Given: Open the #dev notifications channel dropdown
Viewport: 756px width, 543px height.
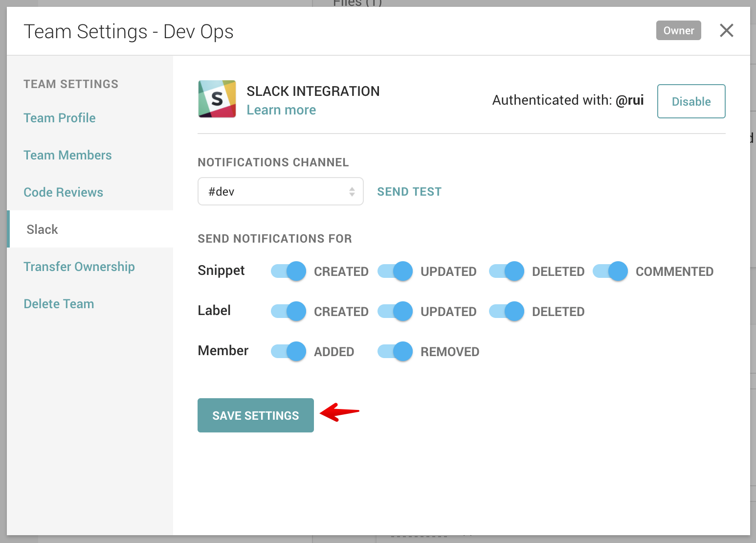Looking at the screenshot, I should pyautogui.click(x=281, y=191).
